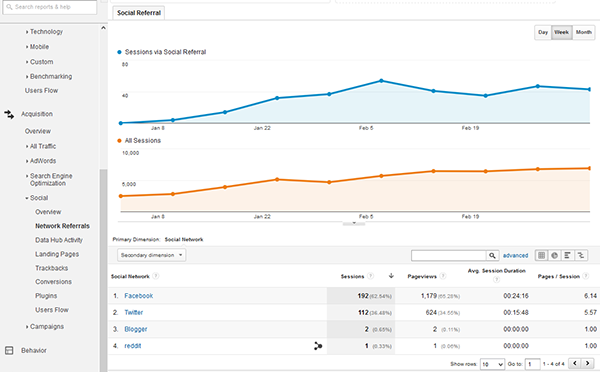
Task: Sort table by Avg. Session Duration header
Action: (497, 271)
